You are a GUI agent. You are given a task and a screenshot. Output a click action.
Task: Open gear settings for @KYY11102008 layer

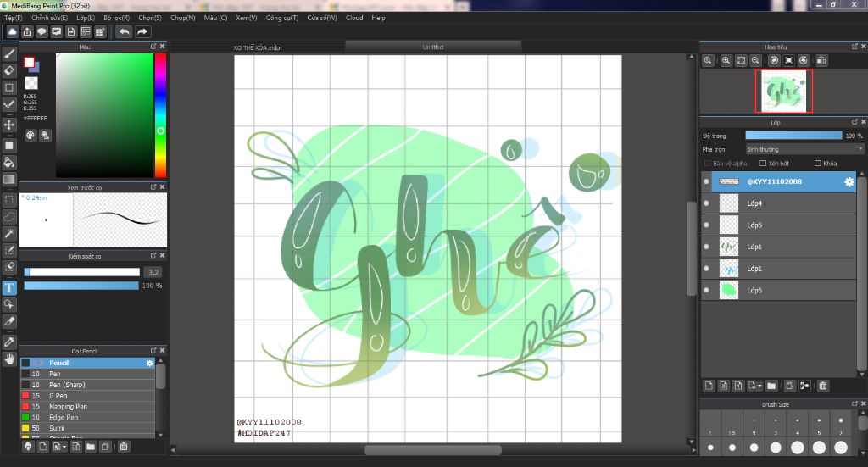click(849, 181)
